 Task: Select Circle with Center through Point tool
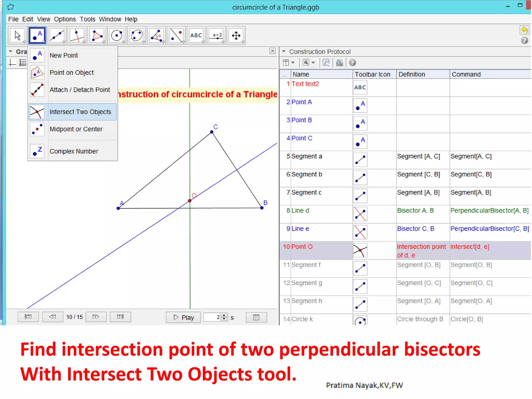[117, 35]
